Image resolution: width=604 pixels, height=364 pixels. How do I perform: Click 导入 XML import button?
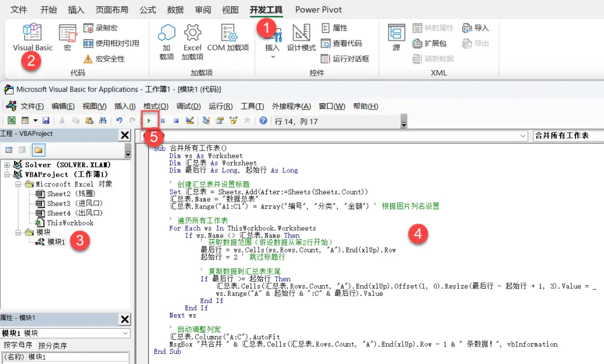click(475, 28)
